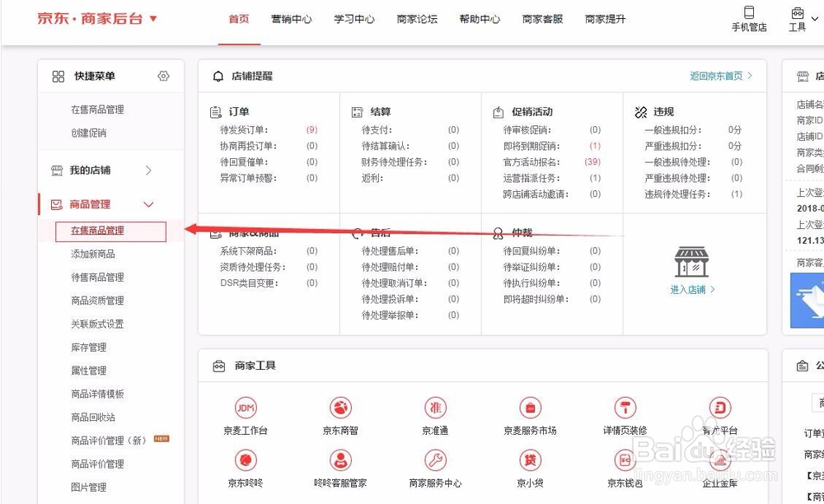Go to the 首页 tab
The image size is (824, 504).
coord(239,19)
